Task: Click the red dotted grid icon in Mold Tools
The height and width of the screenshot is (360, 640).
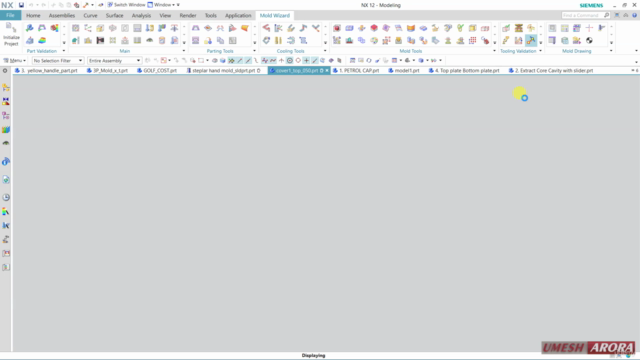Action: tap(473, 40)
